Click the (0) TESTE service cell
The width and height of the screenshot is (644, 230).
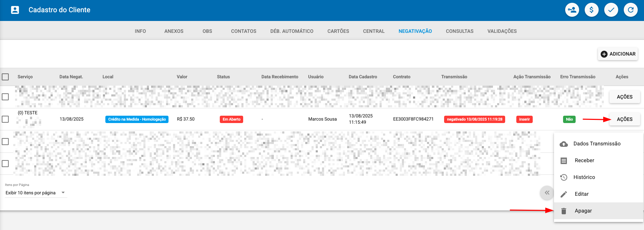click(28, 113)
